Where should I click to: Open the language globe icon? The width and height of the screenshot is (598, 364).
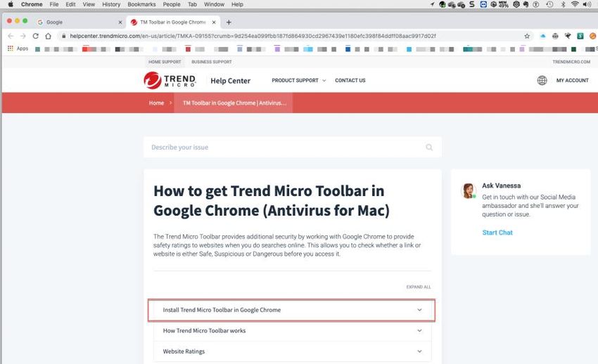[542, 80]
